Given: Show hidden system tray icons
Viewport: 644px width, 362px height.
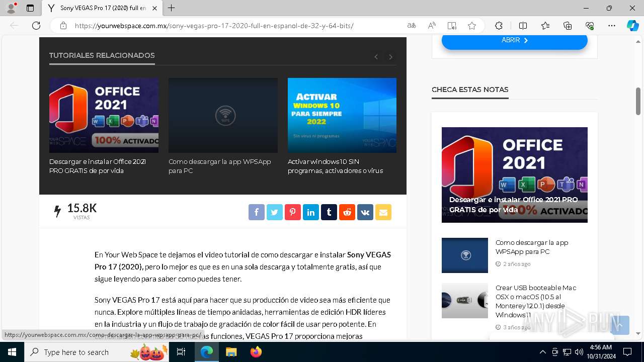Looking at the screenshot, I should coord(542,352).
